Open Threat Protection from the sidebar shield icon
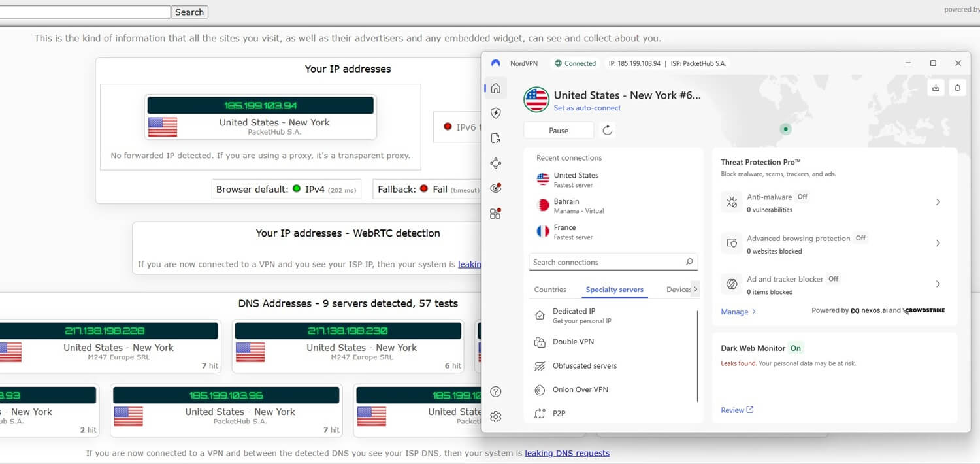 (495, 112)
